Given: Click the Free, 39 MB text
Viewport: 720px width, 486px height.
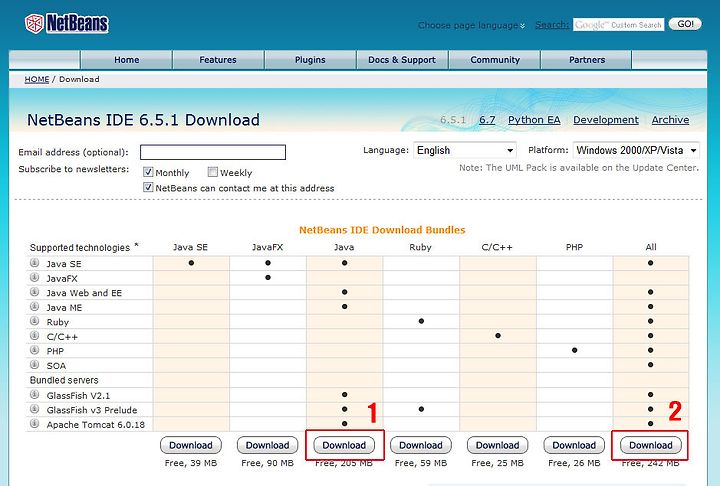Looking at the screenshot, I should [x=191, y=463].
